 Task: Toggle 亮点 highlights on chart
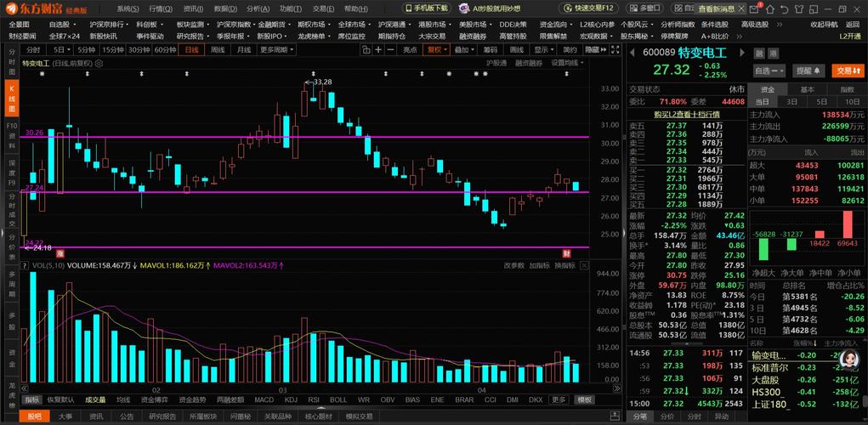pyautogui.click(x=410, y=50)
